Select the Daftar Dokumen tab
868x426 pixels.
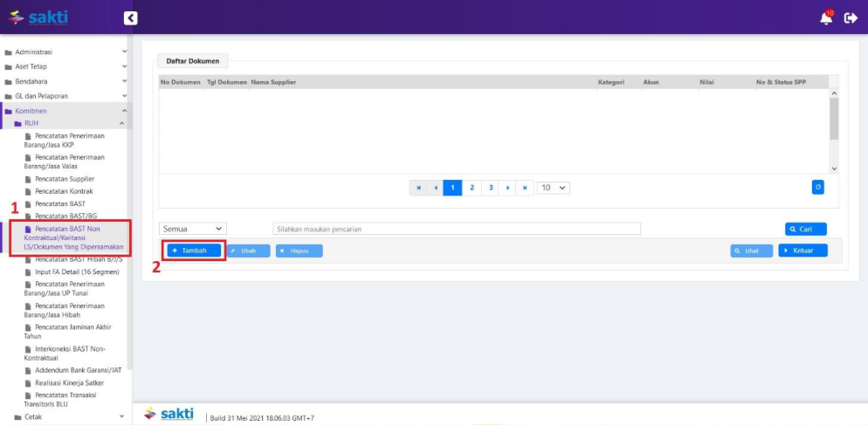(192, 61)
